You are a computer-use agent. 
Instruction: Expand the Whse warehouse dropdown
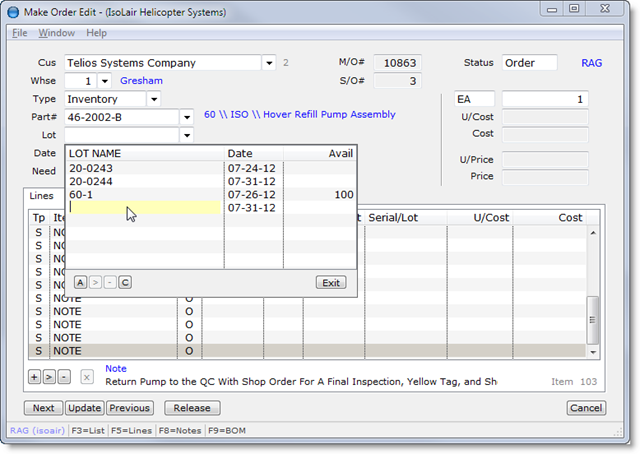pos(104,81)
